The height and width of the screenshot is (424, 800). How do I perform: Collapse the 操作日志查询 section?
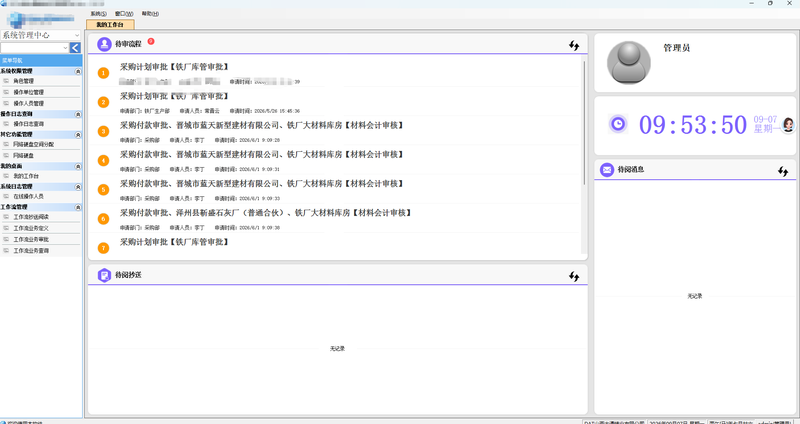point(78,114)
